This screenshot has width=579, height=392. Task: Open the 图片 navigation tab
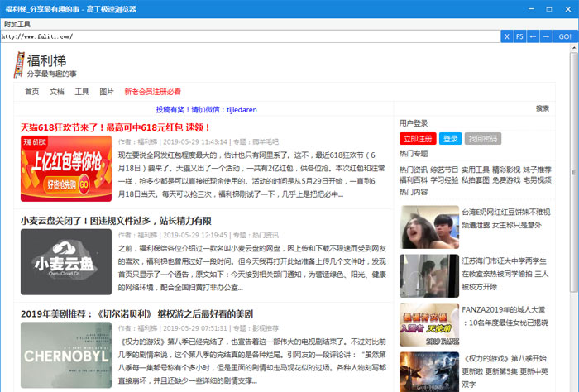107,92
